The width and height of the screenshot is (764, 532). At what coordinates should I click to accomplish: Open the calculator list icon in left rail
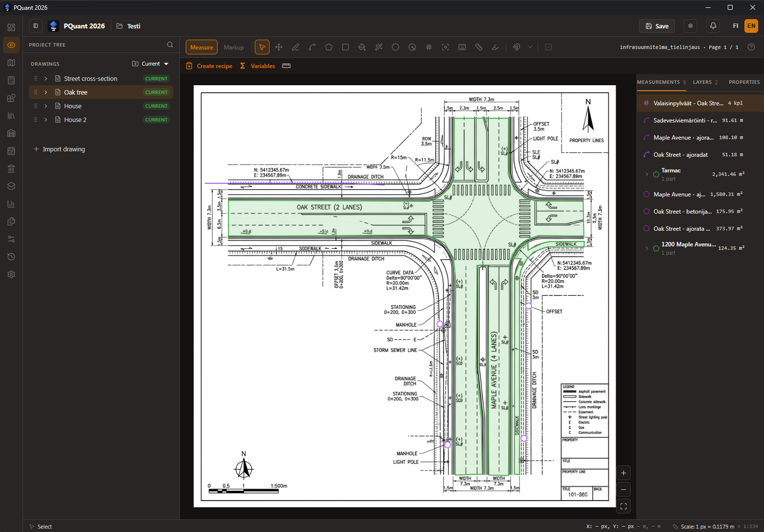pos(11,80)
